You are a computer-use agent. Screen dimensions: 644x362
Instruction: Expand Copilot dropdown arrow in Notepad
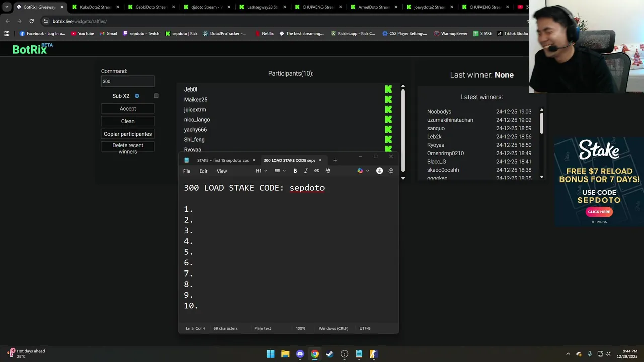pyautogui.click(x=368, y=171)
